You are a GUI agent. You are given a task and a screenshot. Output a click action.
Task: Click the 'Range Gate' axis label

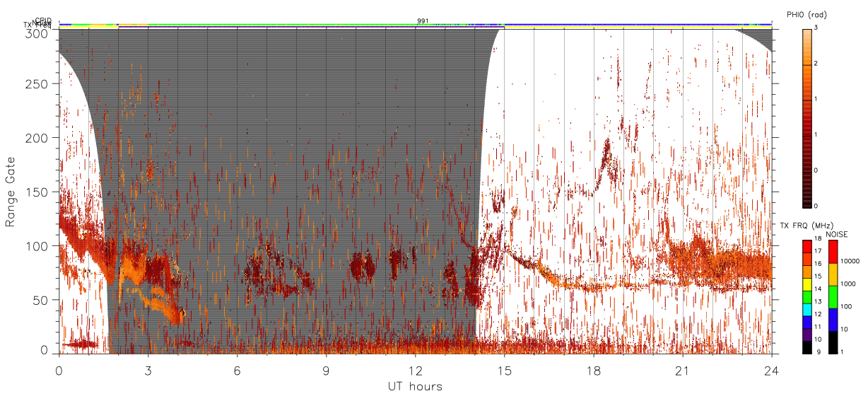tap(11, 192)
